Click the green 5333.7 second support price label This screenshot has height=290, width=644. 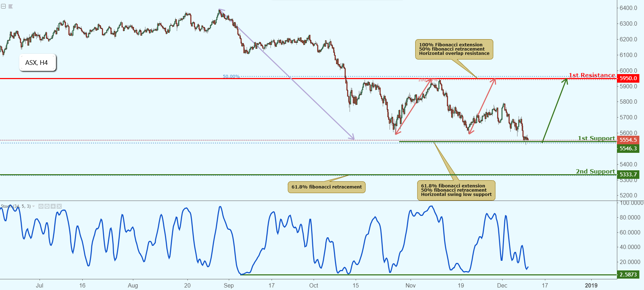(628, 175)
